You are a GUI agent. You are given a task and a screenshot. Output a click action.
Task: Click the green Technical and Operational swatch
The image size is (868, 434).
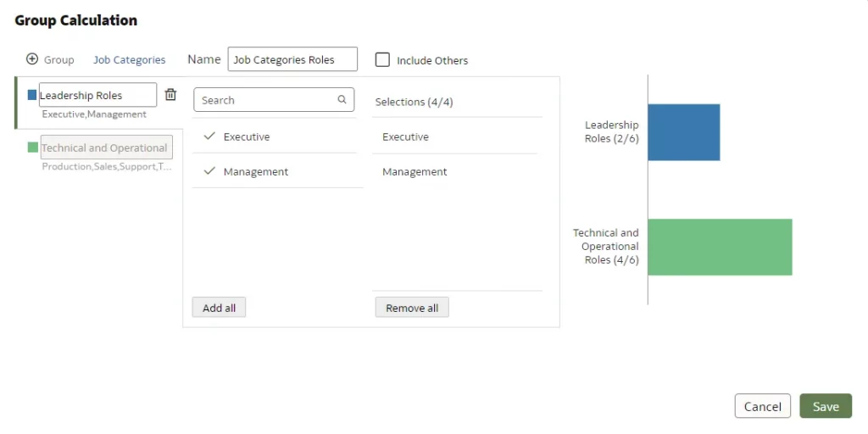(32, 147)
